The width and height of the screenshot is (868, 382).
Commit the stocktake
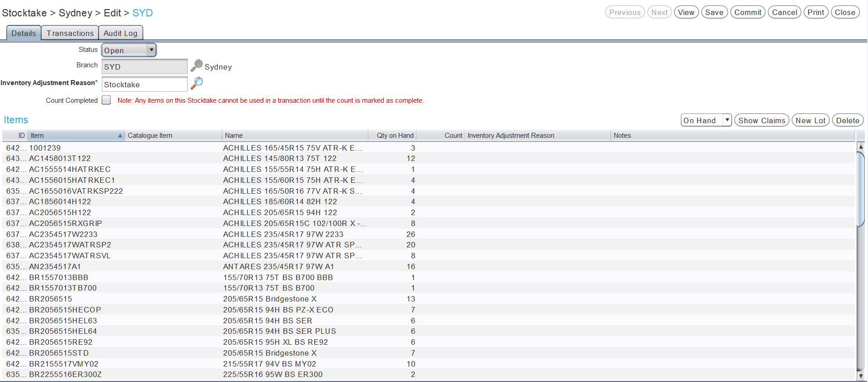pyautogui.click(x=748, y=12)
